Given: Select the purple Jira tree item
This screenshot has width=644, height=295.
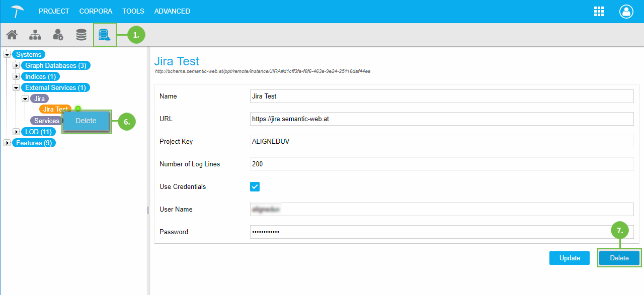Looking at the screenshot, I should coord(39,99).
